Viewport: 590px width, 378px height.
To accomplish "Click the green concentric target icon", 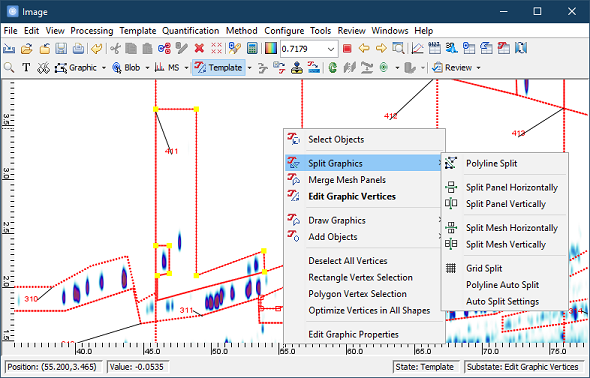I will click(x=383, y=68).
